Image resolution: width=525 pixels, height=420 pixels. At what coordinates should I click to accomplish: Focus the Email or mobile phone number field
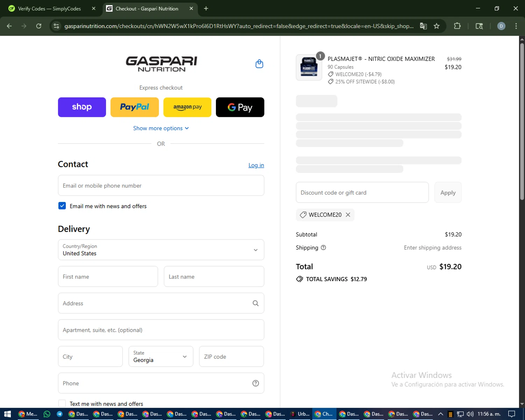(x=161, y=185)
